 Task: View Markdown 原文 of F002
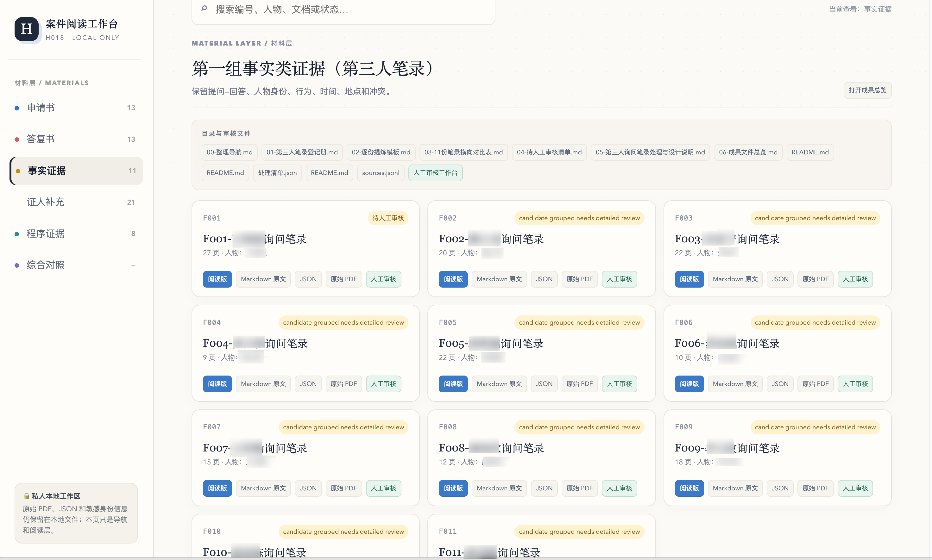pyautogui.click(x=499, y=279)
